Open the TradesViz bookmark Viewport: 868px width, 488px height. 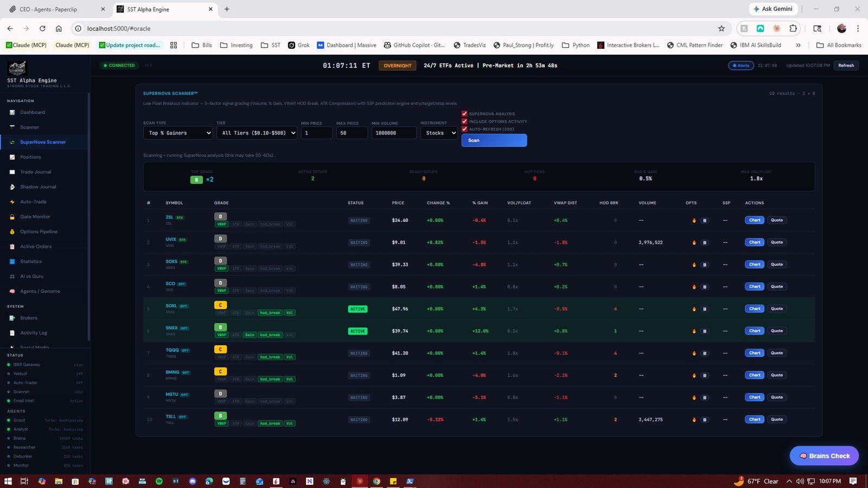470,45
